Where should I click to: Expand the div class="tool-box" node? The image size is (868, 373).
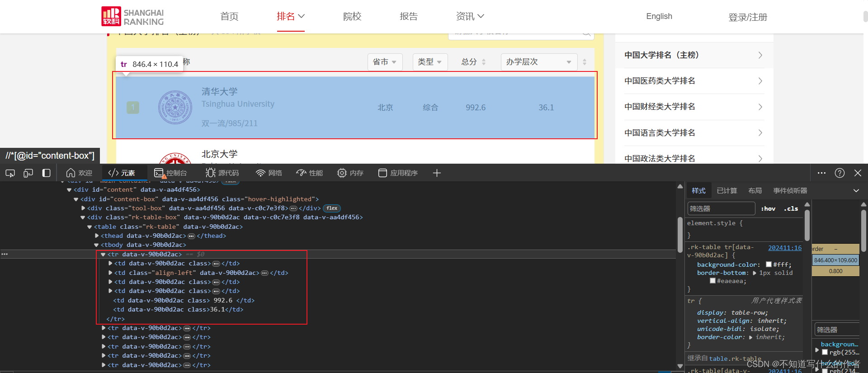click(x=83, y=208)
